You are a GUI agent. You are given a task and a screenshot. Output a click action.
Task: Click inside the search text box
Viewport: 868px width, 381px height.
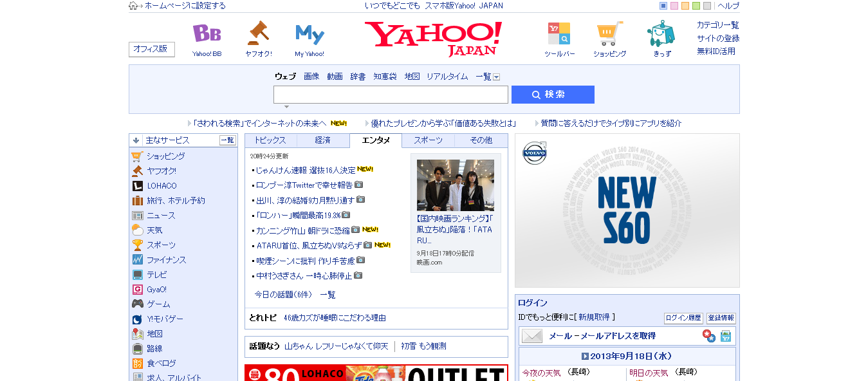(x=391, y=95)
